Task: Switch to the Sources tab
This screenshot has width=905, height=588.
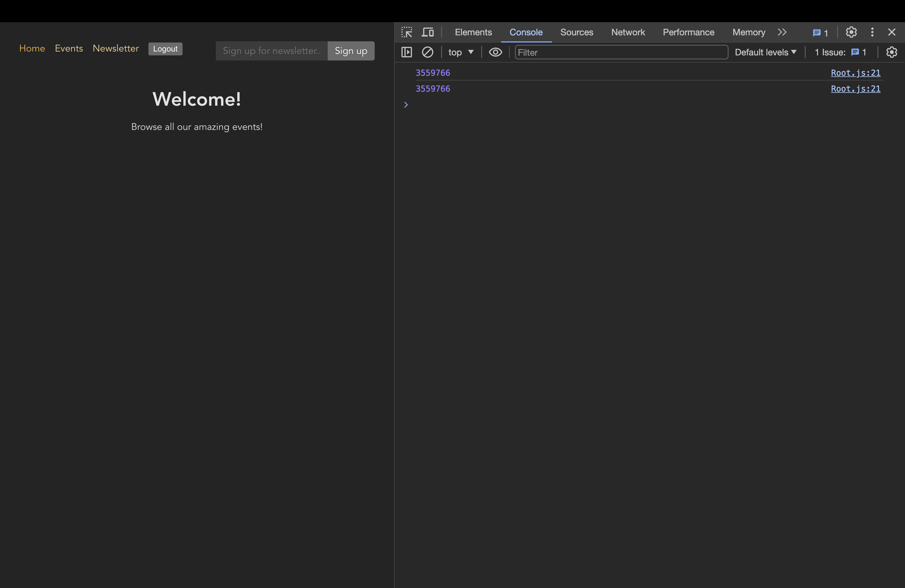Action: [576, 32]
